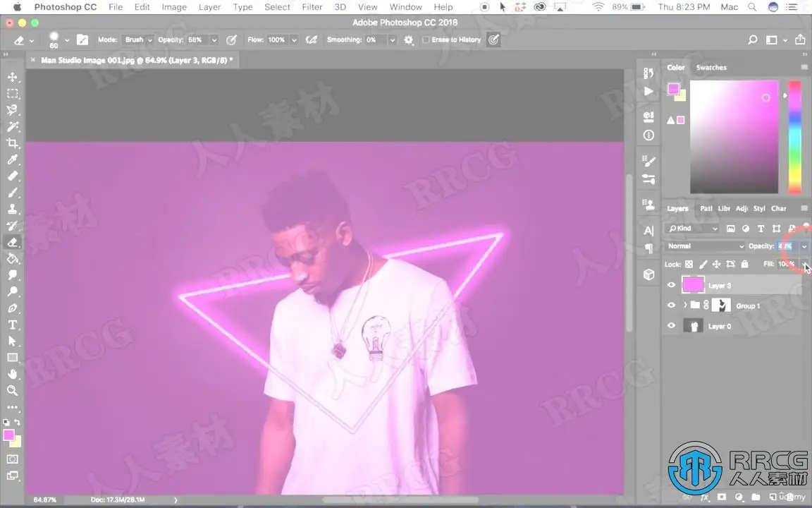Viewport: 812px width, 508px height.
Task: Select the Move tool
Action: click(13, 77)
